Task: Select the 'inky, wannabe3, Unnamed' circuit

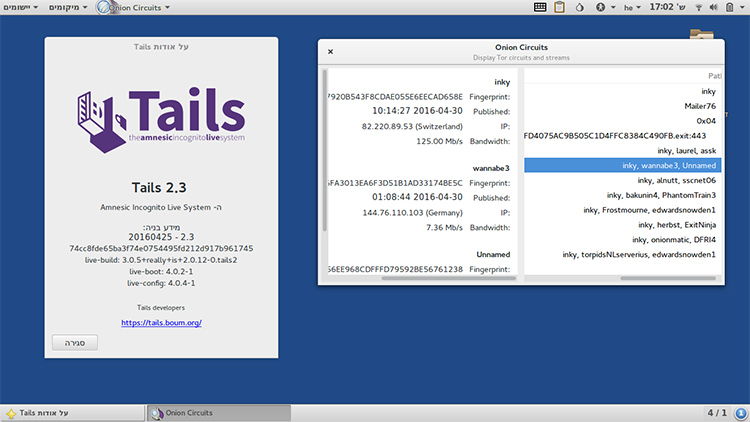Action: click(622, 166)
